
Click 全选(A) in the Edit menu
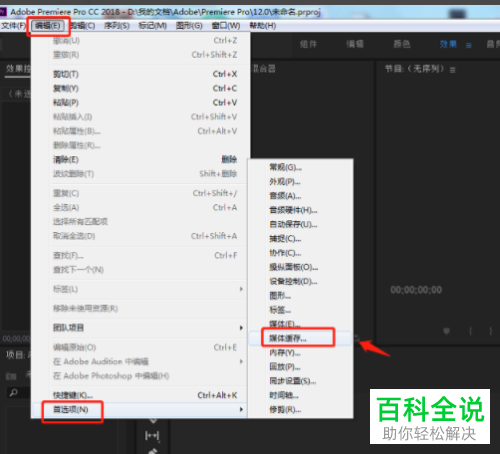[x=140, y=207]
